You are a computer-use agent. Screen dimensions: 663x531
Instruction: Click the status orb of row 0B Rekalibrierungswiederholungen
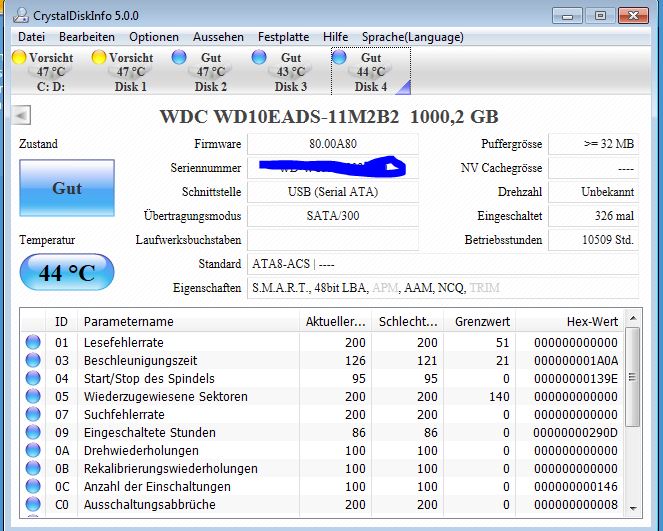(33, 468)
